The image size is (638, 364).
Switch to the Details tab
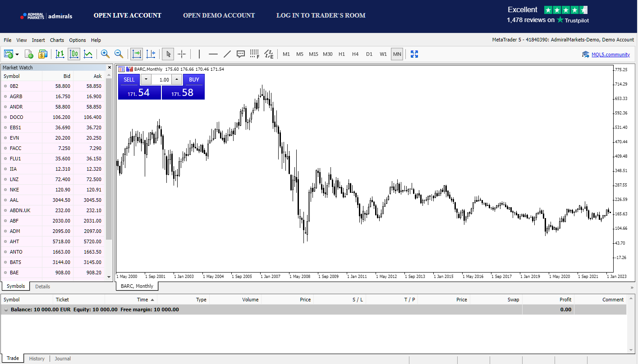click(43, 287)
